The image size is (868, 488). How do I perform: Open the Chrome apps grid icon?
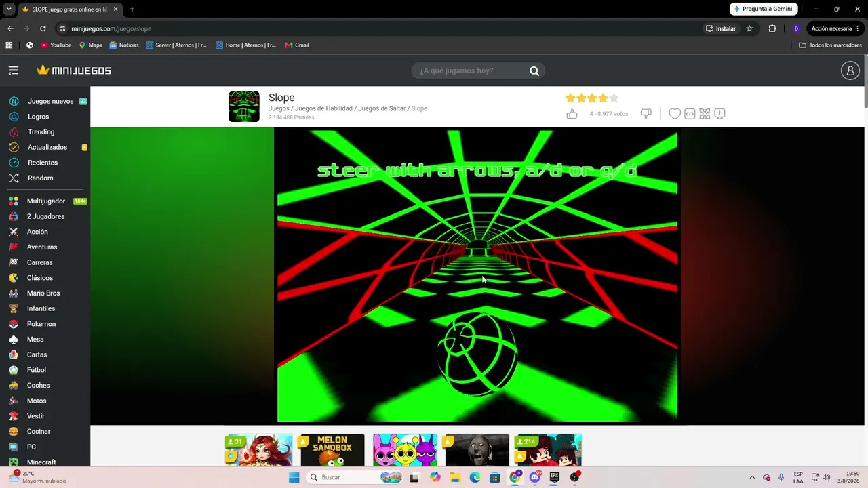point(9,45)
